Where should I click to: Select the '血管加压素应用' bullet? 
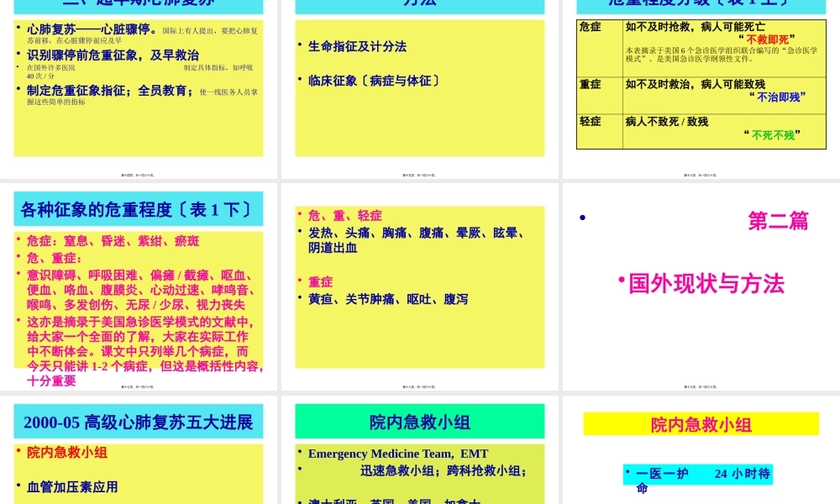(x=72, y=486)
